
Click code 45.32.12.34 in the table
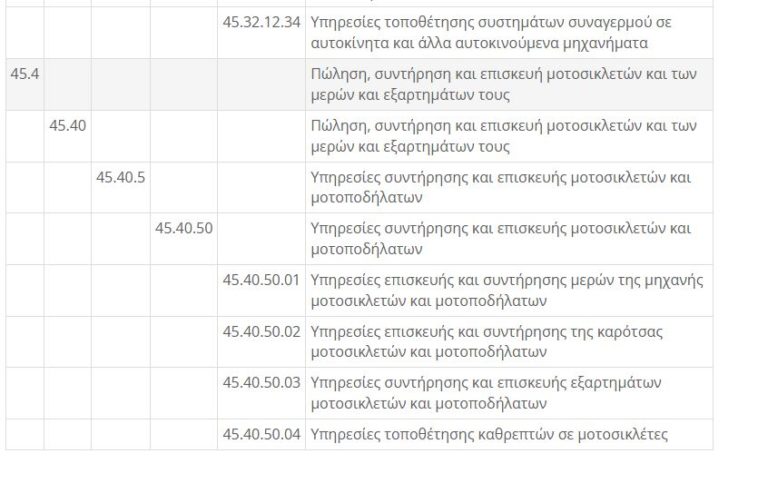click(x=261, y=22)
